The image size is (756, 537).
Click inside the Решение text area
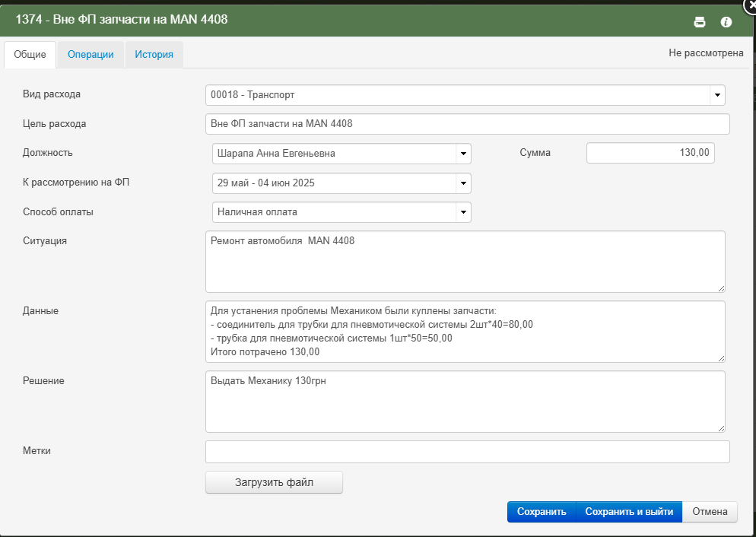[x=465, y=402]
